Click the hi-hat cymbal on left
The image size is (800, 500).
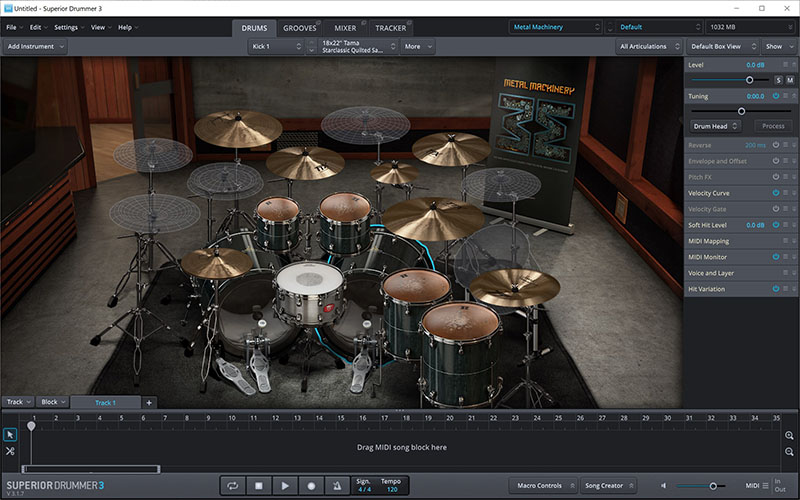[217, 263]
